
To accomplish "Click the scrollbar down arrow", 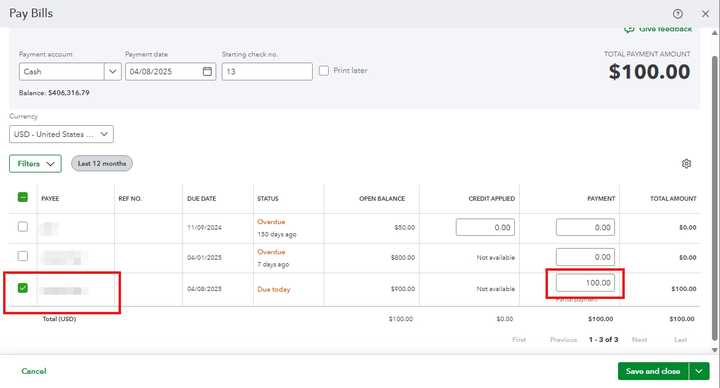I will (714, 350).
